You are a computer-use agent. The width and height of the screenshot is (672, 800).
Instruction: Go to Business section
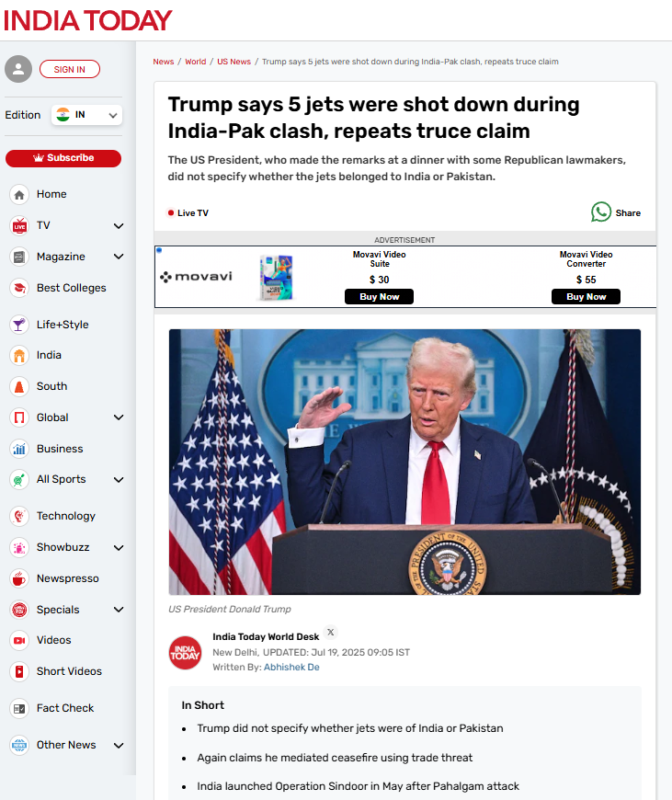point(60,449)
